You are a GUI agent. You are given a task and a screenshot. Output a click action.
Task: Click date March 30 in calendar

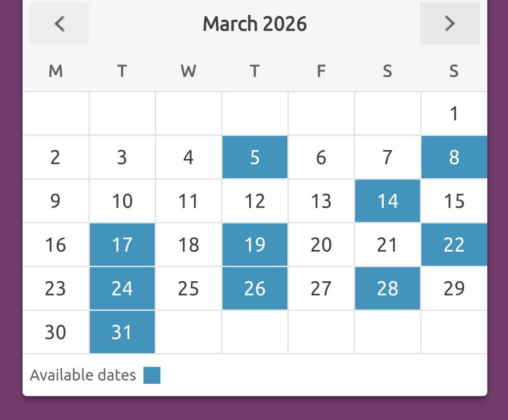pyautogui.click(x=56, y=332)
